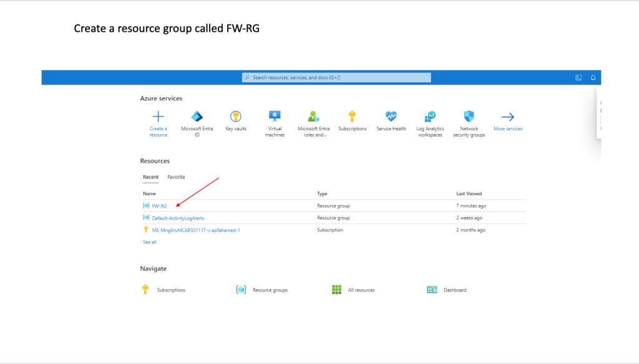The width and height of the screenshot is (639, 364).
Task: Click the Create a resource plus icon
Action: tap(158, 117)
